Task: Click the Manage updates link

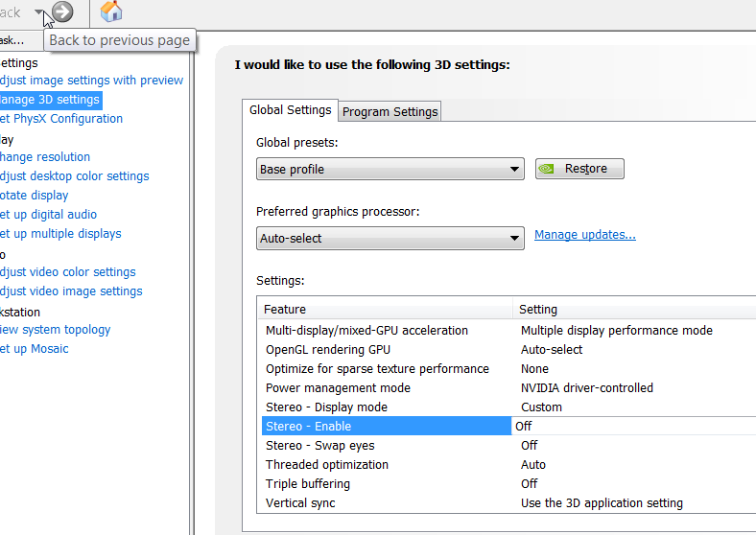Action: [585, 235]
